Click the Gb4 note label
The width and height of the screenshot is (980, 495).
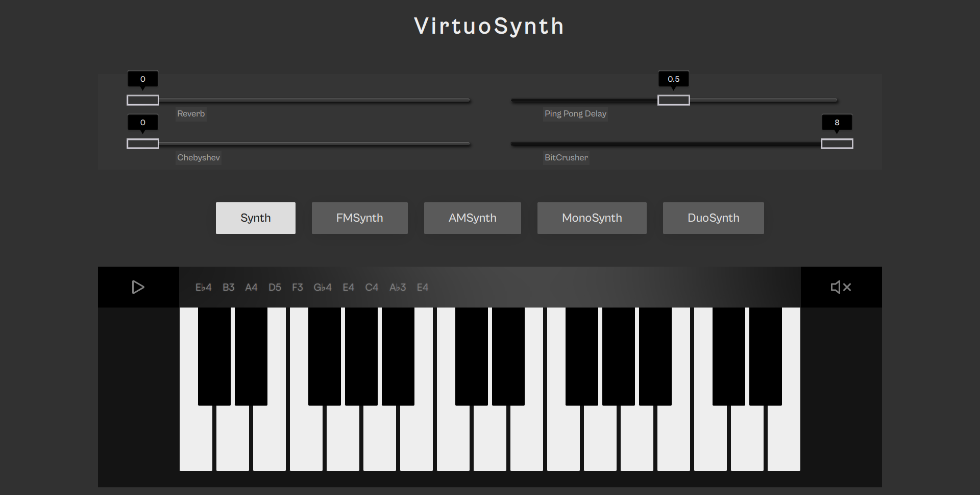tap(322, 287)
